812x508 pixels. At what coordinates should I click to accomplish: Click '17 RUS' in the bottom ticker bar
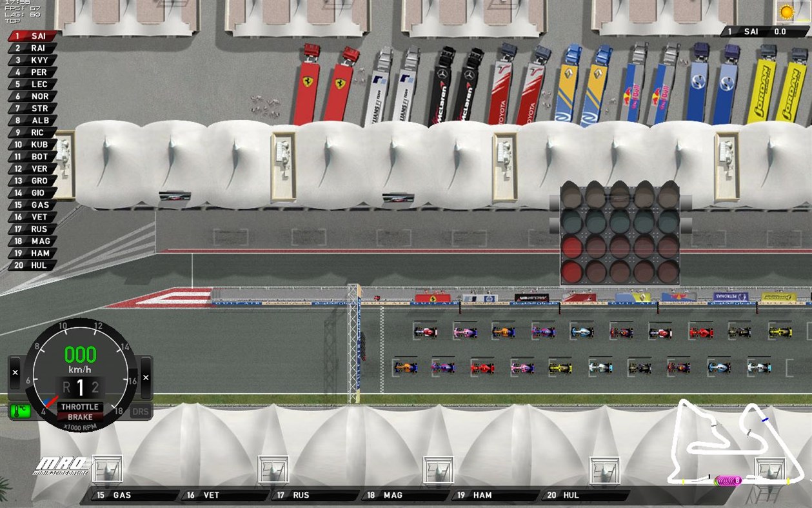pos(314,495)
